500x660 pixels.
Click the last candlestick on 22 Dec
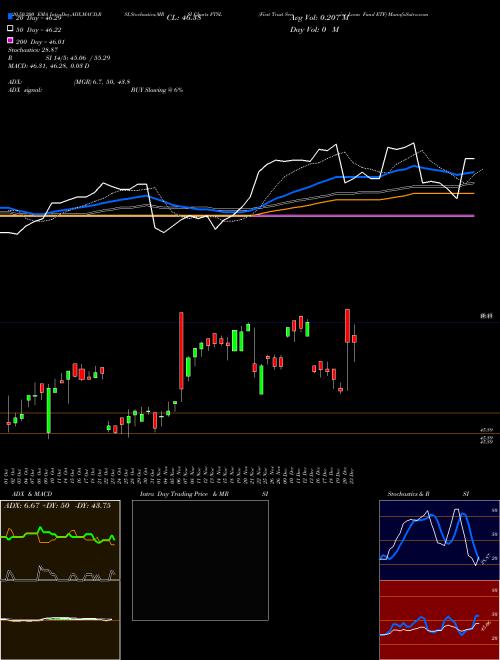[354, 338]
